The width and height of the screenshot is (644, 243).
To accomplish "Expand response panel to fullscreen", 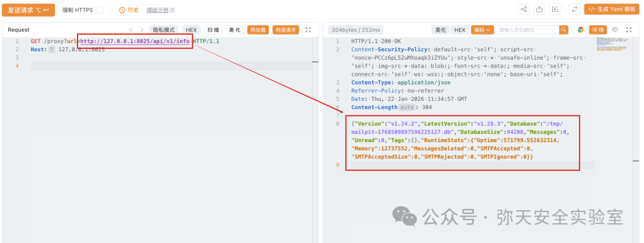I will pos(629,30).
